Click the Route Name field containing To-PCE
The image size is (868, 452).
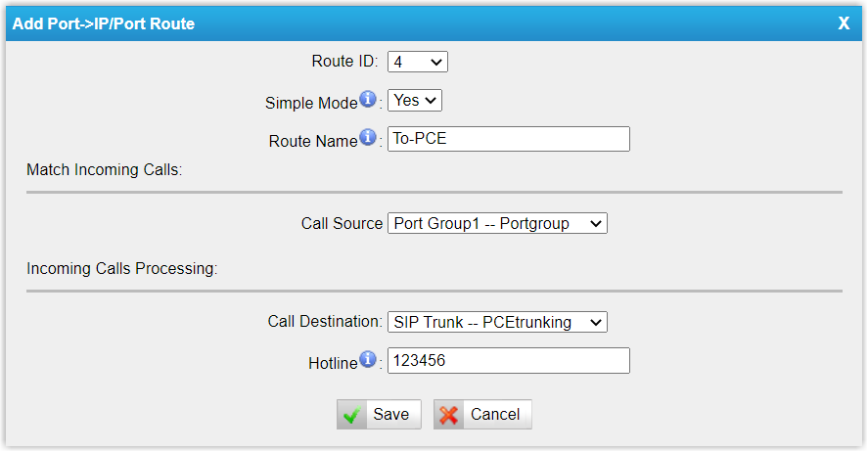coord(509,139)
